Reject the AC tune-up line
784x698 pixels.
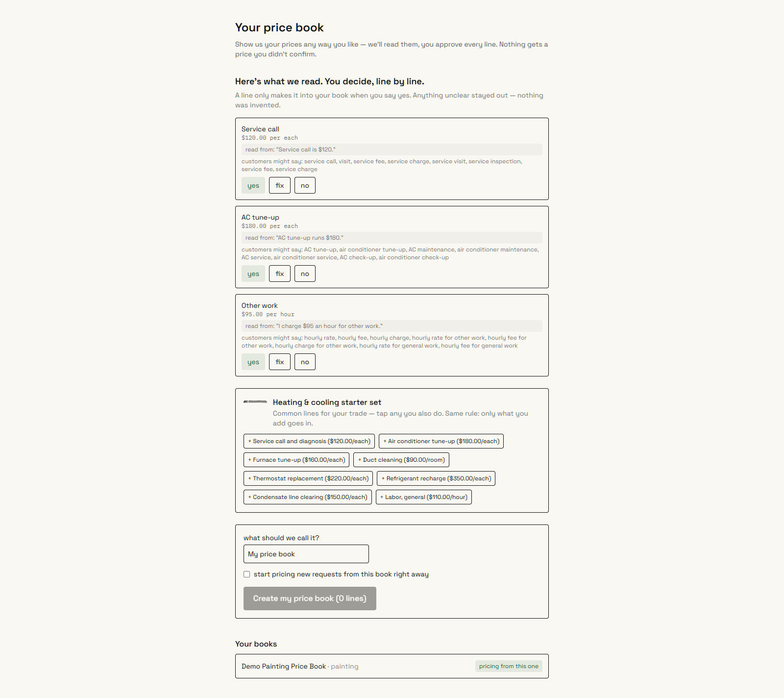[305, 274]
